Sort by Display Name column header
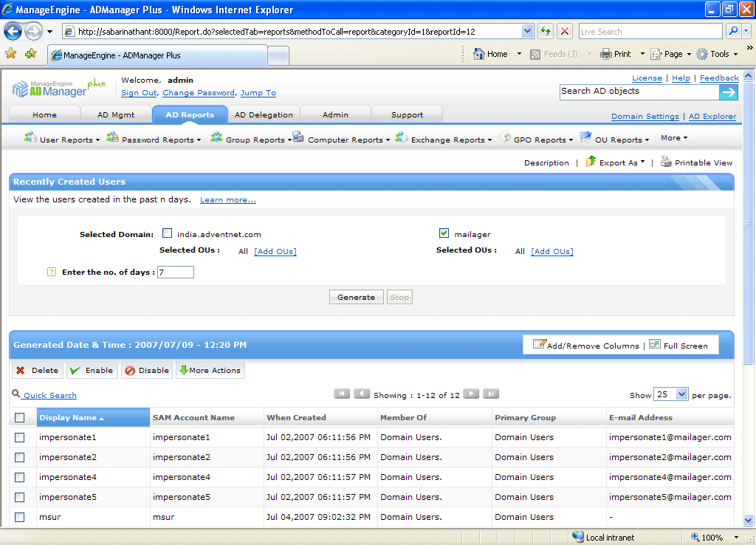This screenshot has width=756, height=545. pos(93,418)
